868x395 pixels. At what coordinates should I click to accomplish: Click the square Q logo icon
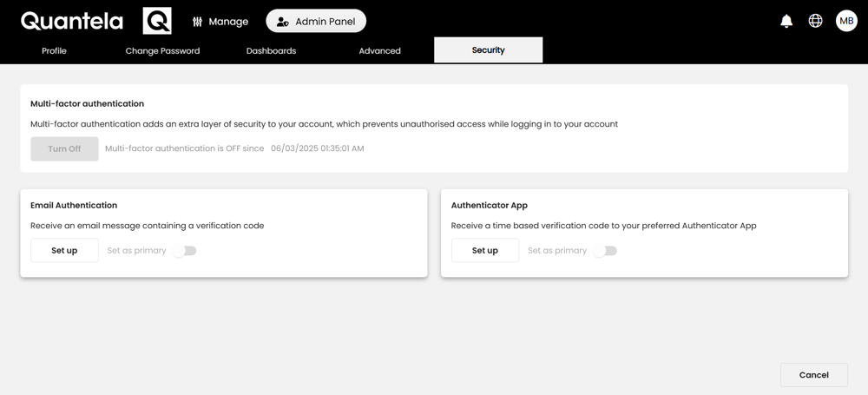coord(157,21)
